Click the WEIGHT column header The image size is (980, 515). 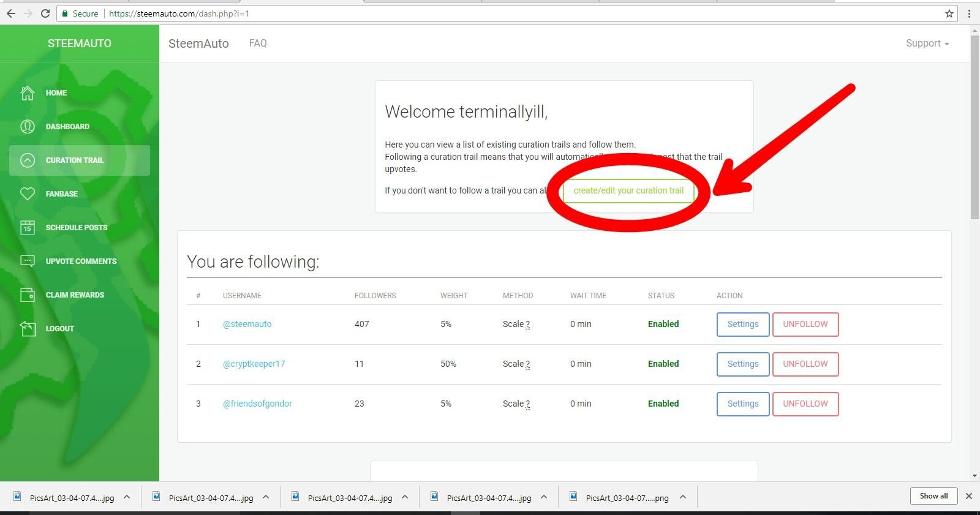pyautogui.click(x=454, y=296)
